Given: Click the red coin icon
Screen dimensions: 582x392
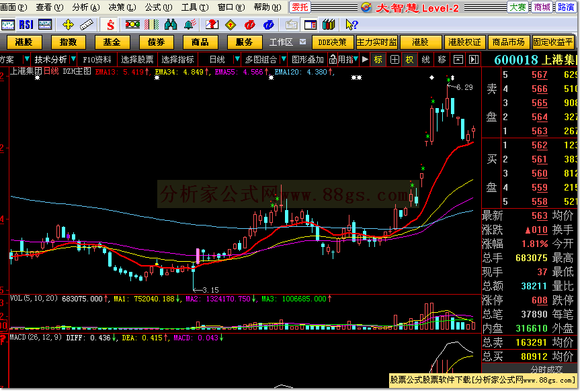Looking at the screenshot, I should tap(249, 25).
